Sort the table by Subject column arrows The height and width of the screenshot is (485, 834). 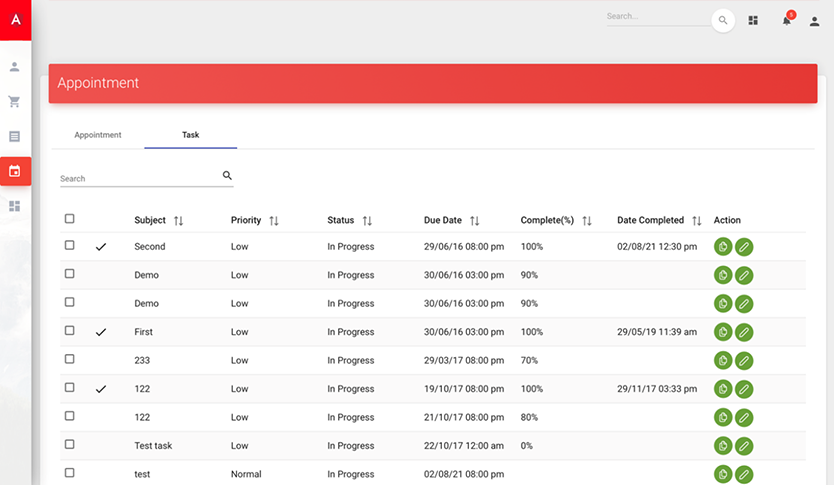179,221
